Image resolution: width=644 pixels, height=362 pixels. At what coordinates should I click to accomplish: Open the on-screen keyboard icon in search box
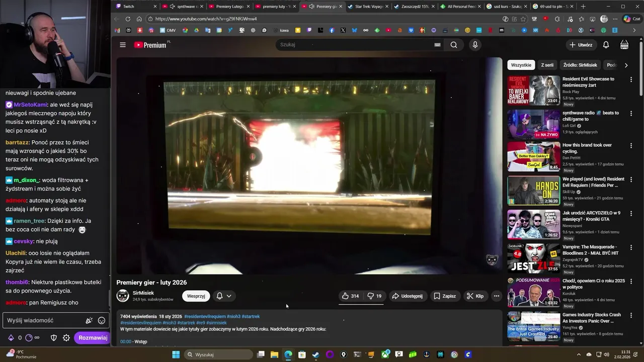[x=437, y=45]
